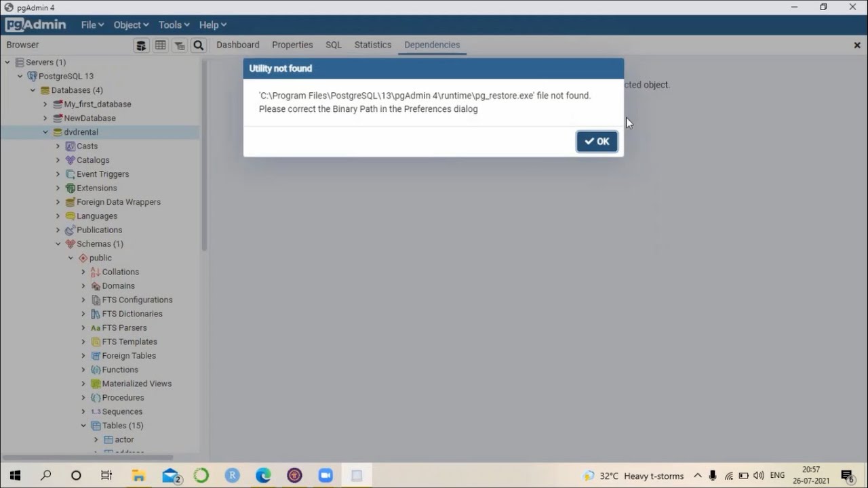Open the File menu
The width and height of the screenshot is (868, 488).
pos(92,25)
